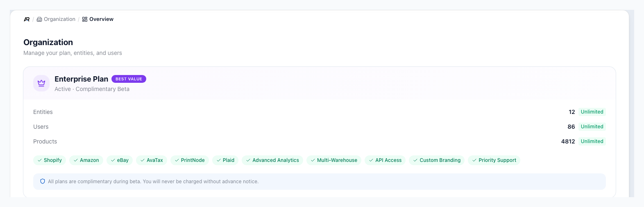This screenshot has height=207, width=644.
Task: Click the entities count value 12
Action: (x=572, y=112)
